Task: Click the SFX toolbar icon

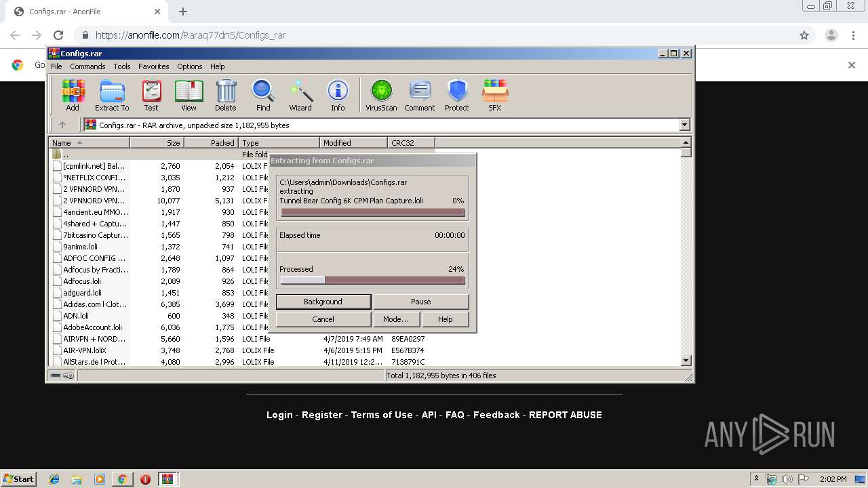Action: point(495,95)
